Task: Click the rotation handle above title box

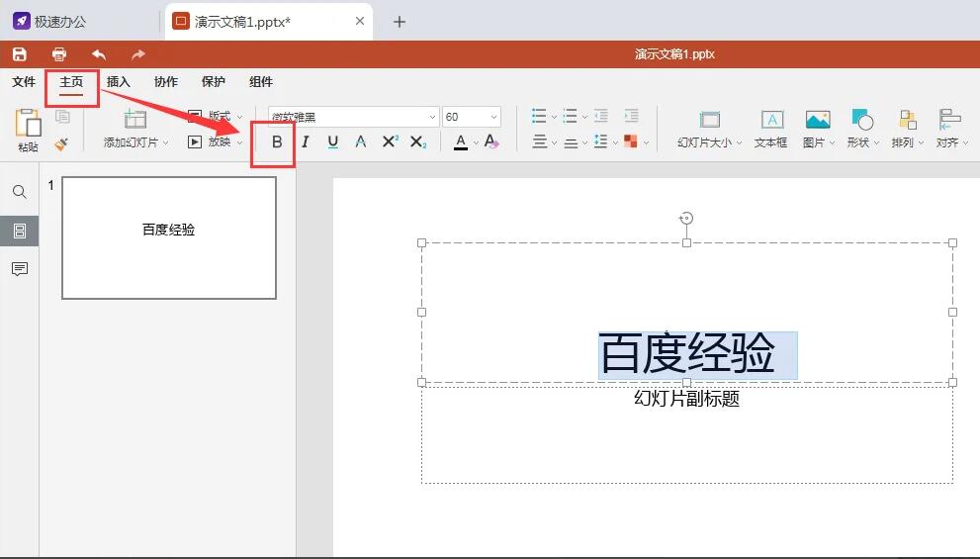Action: [686, 219]
